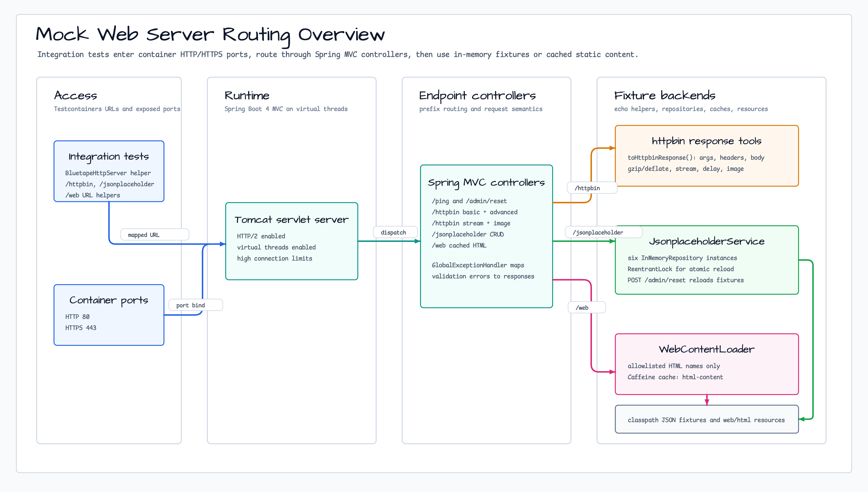Click 'high connection limits' line
This screenshot has width=868, height=492.
pos(274,259)
